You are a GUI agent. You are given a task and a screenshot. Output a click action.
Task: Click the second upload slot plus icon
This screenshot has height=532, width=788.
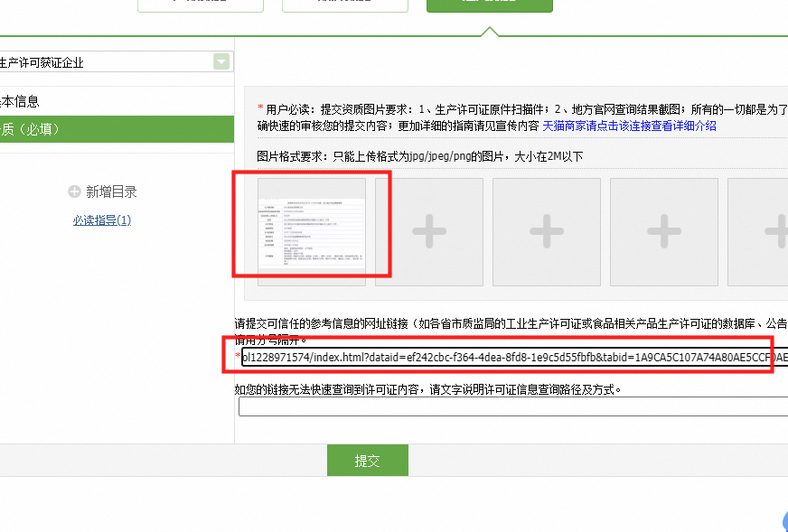pyautogui.click(x=429, y=231)
